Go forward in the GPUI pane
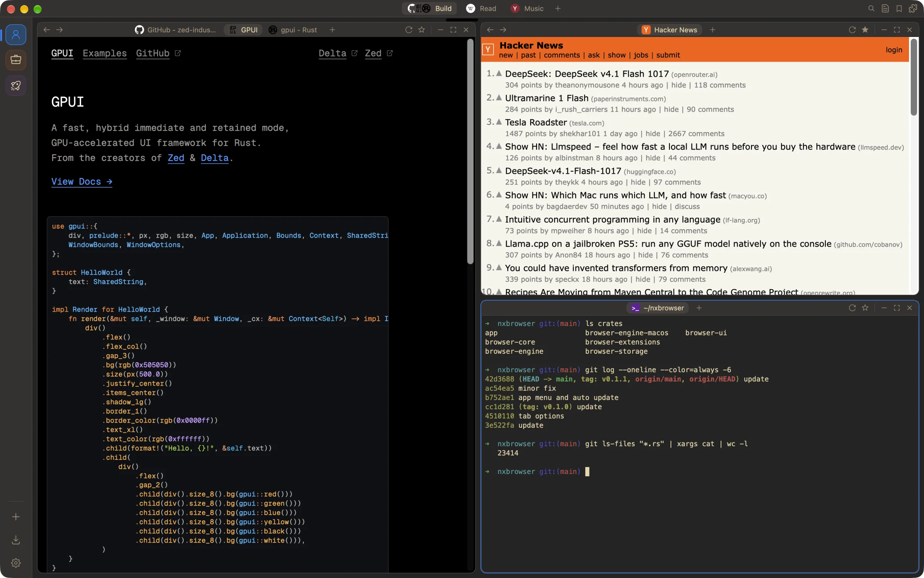Image resolution: width=924 pixels, height=578 pixels. click(59, 30)
